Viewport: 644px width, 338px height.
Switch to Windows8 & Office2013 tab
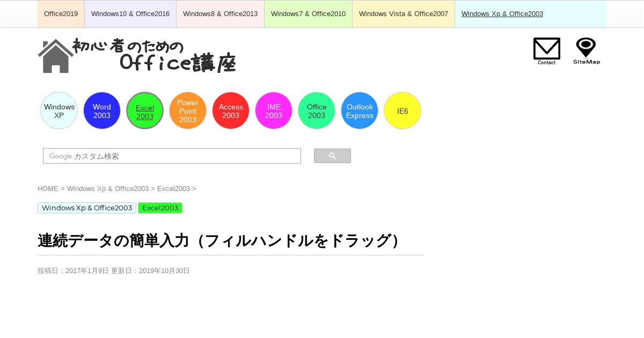220,14
